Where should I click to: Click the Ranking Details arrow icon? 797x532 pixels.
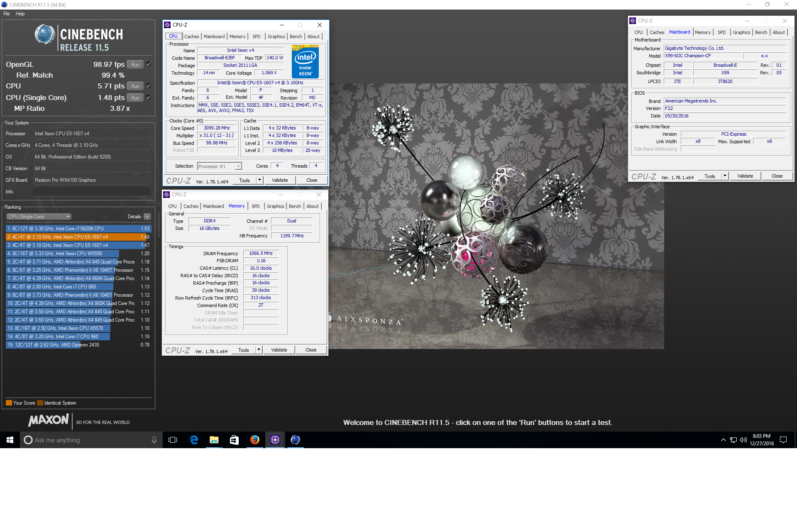tap(147, 217)
